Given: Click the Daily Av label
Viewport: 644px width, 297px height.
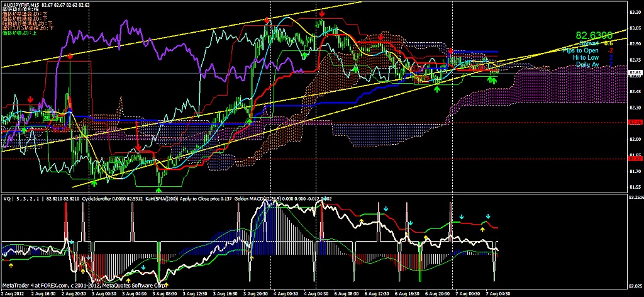Looking at the screenshot, I should (587, 64).
